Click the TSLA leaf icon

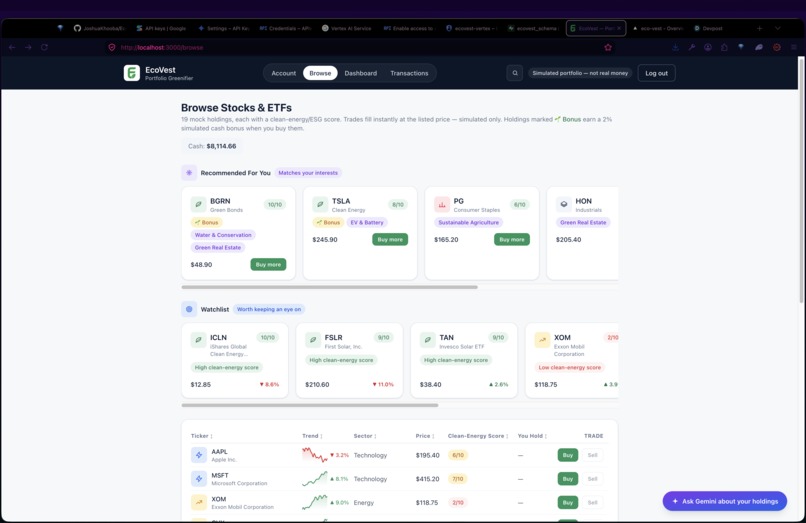pyautogui.click(x=320, y=204)
